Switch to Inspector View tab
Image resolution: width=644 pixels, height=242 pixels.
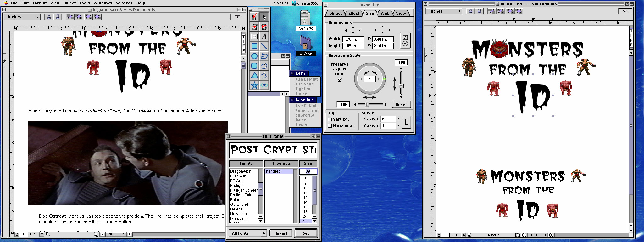tap(401, 13)
